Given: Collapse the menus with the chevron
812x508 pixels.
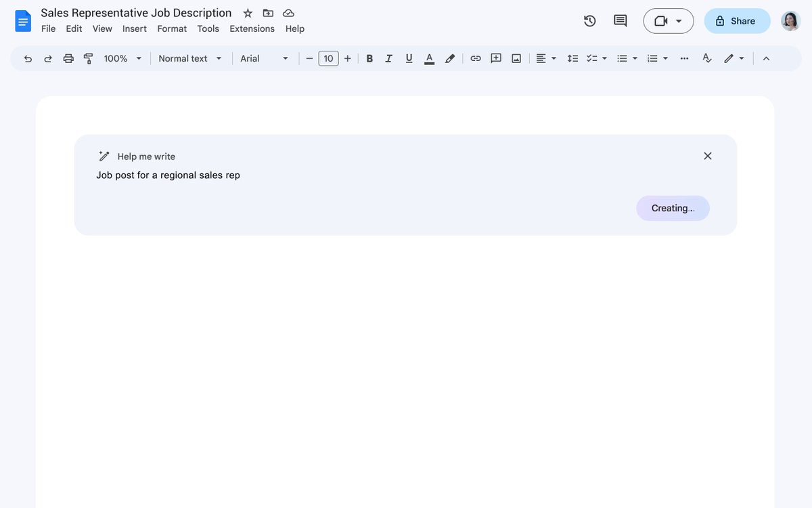Looking at the screenshot, I should 766,58.
